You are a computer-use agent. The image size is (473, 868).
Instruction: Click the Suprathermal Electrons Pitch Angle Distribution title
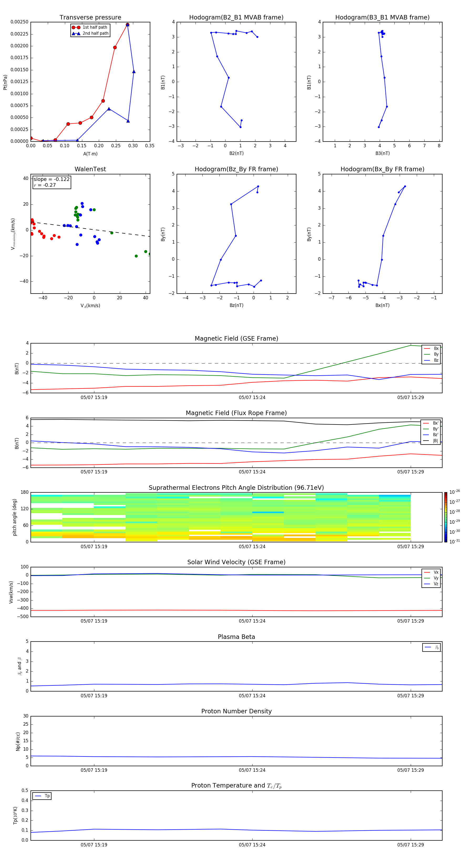tap(236, 488)
